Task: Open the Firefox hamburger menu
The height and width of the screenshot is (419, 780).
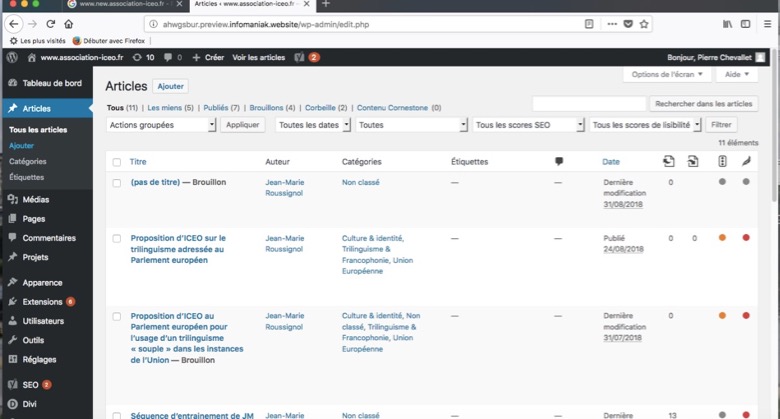Action: [768, 24]
